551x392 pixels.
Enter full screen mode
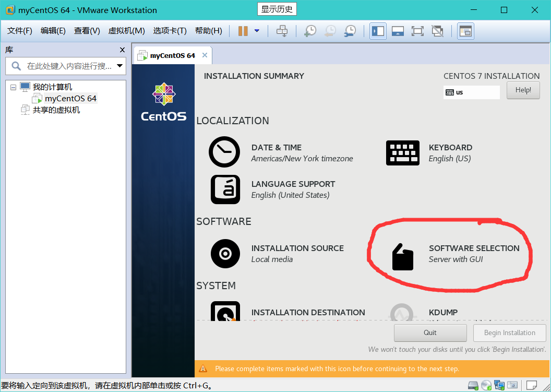pyautogui.click(x=417, y=31)
